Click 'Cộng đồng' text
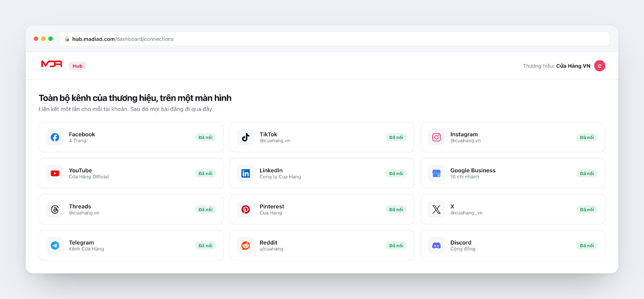 (x=463, y=249)
